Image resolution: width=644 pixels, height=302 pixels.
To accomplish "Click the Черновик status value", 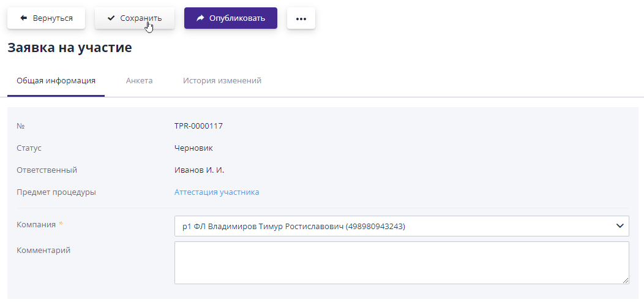I will 194,148.
